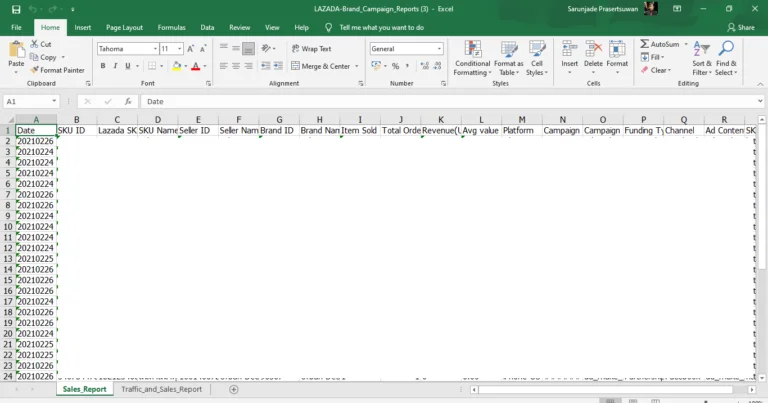Viewport: 768px width, 403px height.
Task: Expand the Tahoma font name dropdown
Action: pyautogui.click(x=155, y=48)
